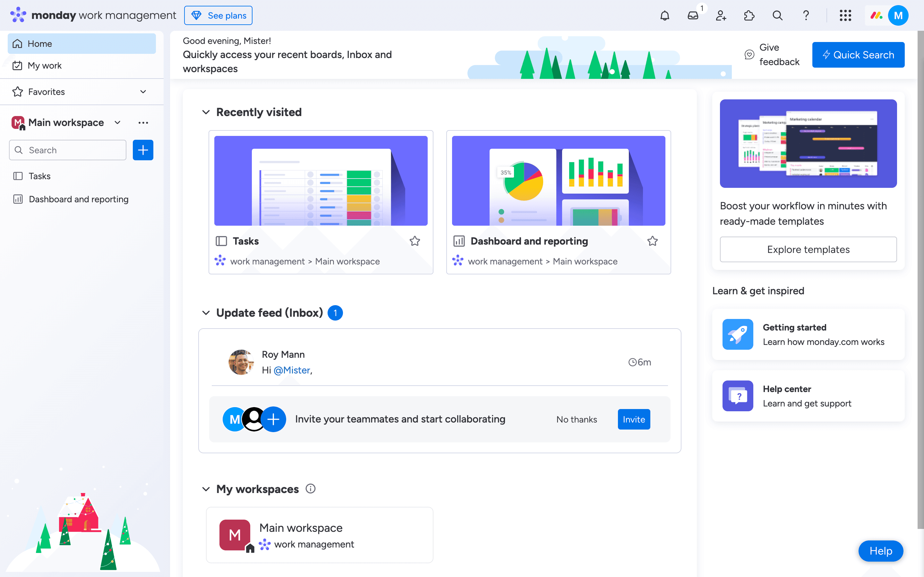Expand the Favorites section

143,92
